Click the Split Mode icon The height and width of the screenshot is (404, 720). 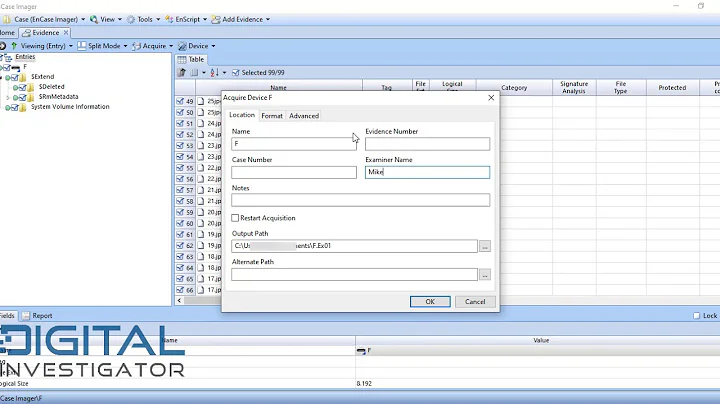point(82,46)
